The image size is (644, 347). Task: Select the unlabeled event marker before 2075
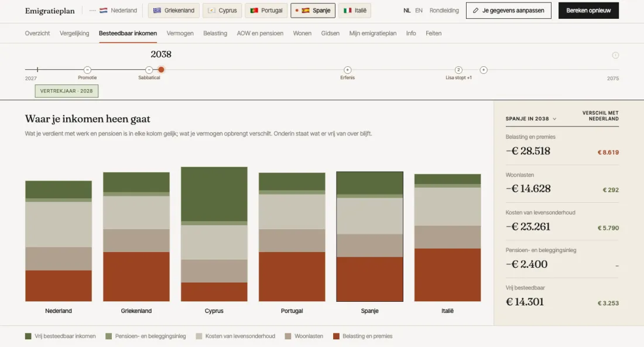pyautogui.click(x=484, y=70)
